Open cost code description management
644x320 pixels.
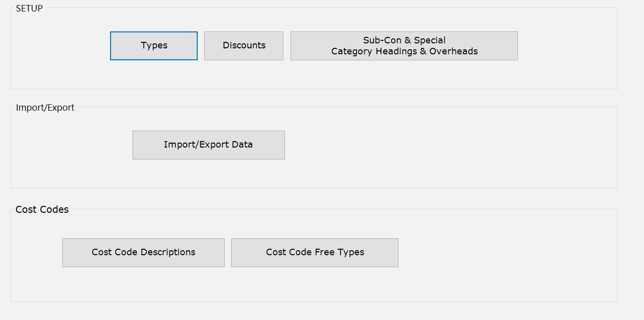click(143, 252)
